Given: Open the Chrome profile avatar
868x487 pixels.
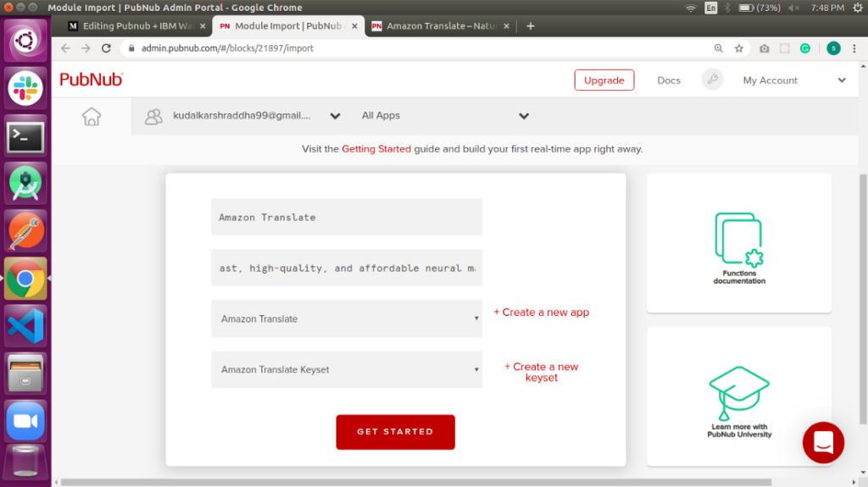Looking at the screenshot, I should [x=834, y=48].
